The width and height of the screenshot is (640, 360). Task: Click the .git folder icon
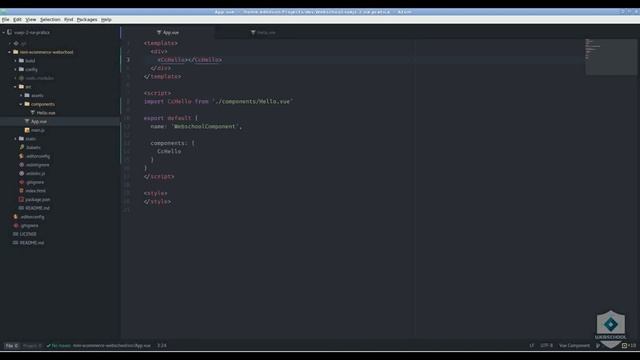16,43
